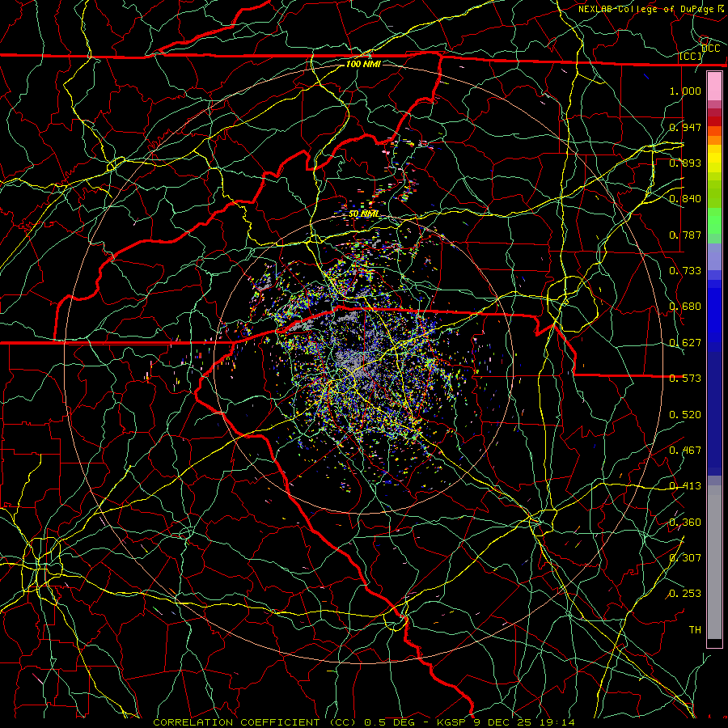The height and width of the screenshot is (728, 728).
Task: Select the 0.840 scale label
Action: point(685,199)
